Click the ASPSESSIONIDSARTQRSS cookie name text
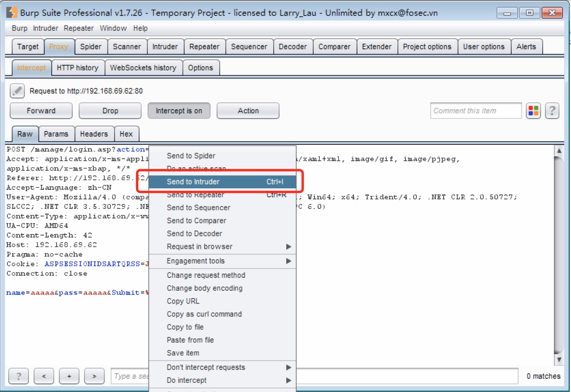The height and width of the screenshot is (392, 571). (x=92, y=264)
